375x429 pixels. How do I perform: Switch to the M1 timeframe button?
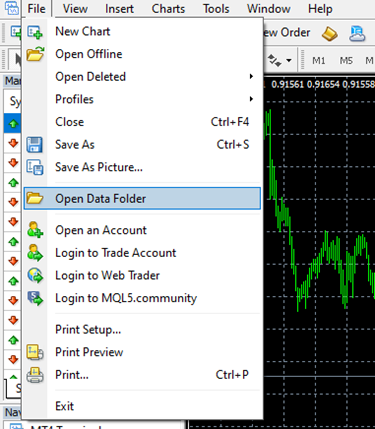coord(319,61)
